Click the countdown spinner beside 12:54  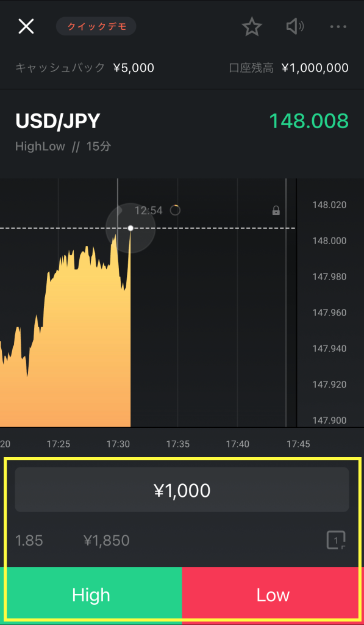(x=175, y=210)
